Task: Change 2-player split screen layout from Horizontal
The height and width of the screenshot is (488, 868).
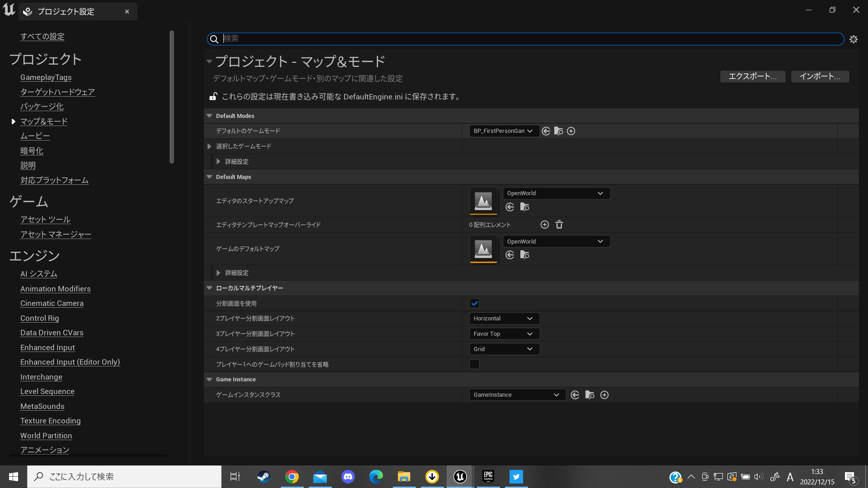Action: pos(504,318)
